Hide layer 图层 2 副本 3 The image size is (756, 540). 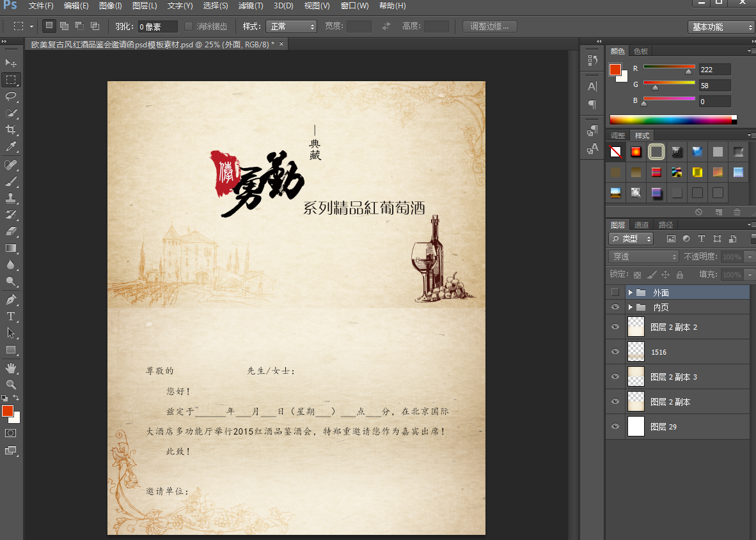tap(615, 376)
